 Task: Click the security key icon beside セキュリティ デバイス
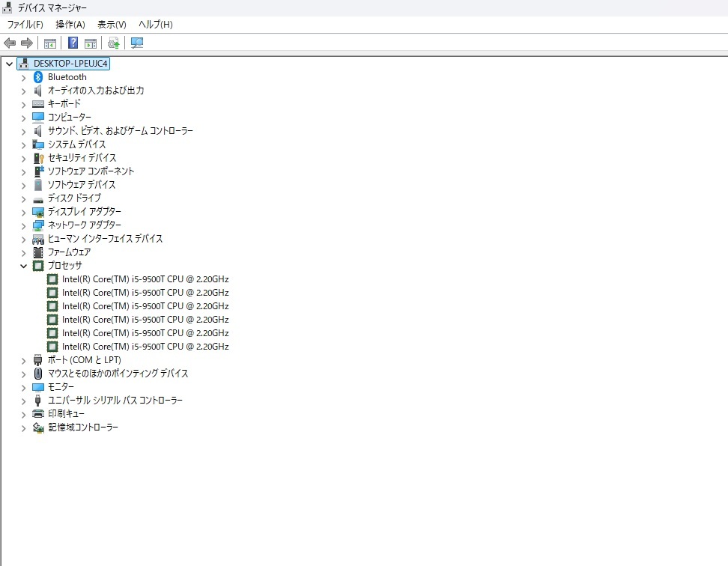click(38, 158)
